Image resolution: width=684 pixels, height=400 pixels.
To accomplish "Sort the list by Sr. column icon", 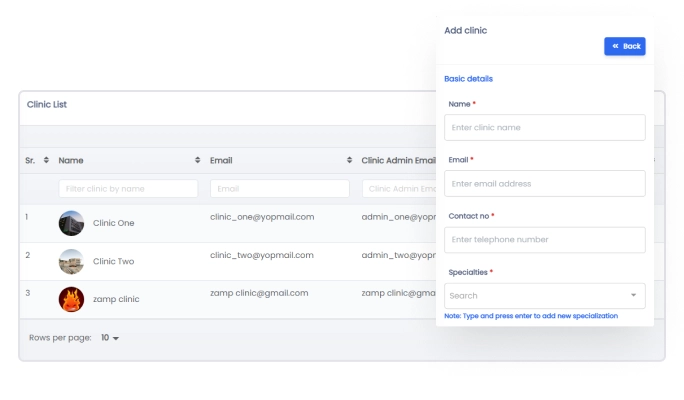I will (47, 160).
